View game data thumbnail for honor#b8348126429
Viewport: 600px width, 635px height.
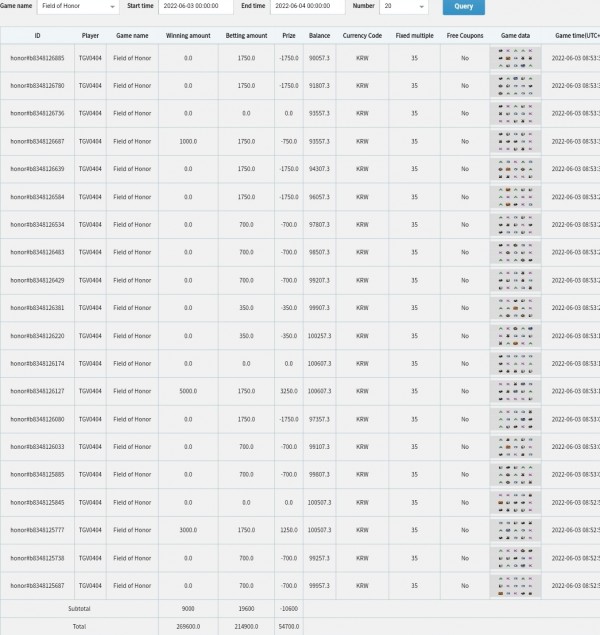pos(515,280)
